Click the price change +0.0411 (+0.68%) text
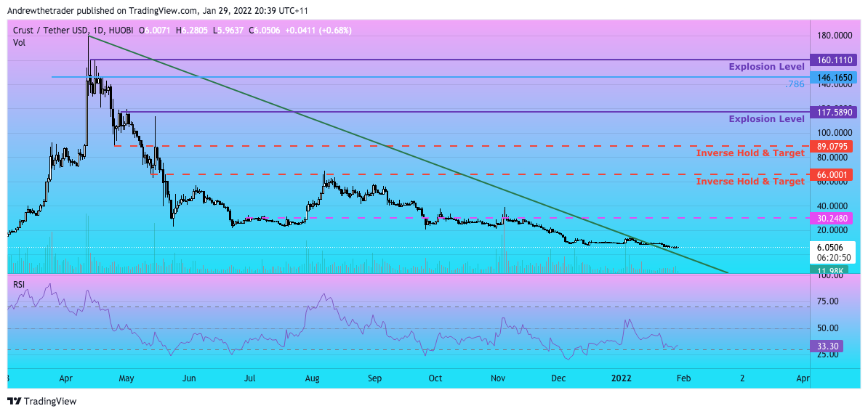868x414 pixels. point(318,31)
